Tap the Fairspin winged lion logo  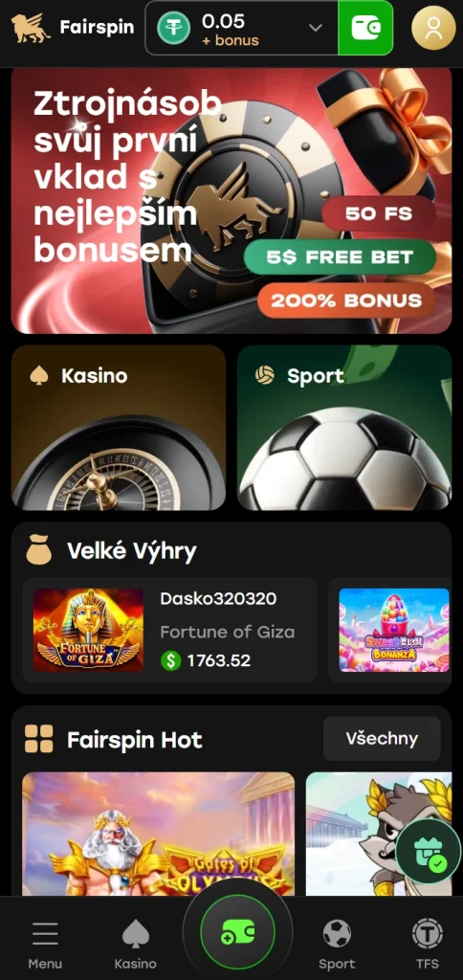[31, 28]
